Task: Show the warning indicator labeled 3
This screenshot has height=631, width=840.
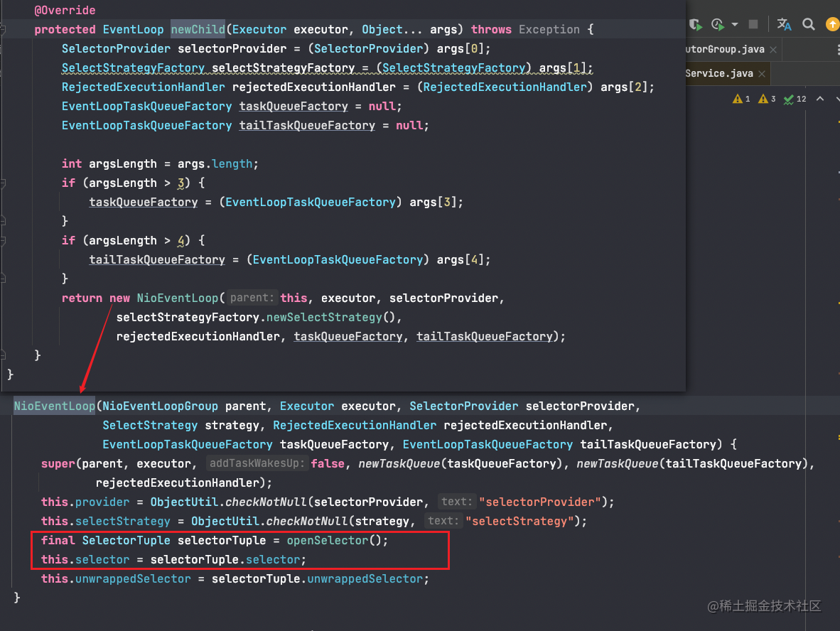Action: 767,99
